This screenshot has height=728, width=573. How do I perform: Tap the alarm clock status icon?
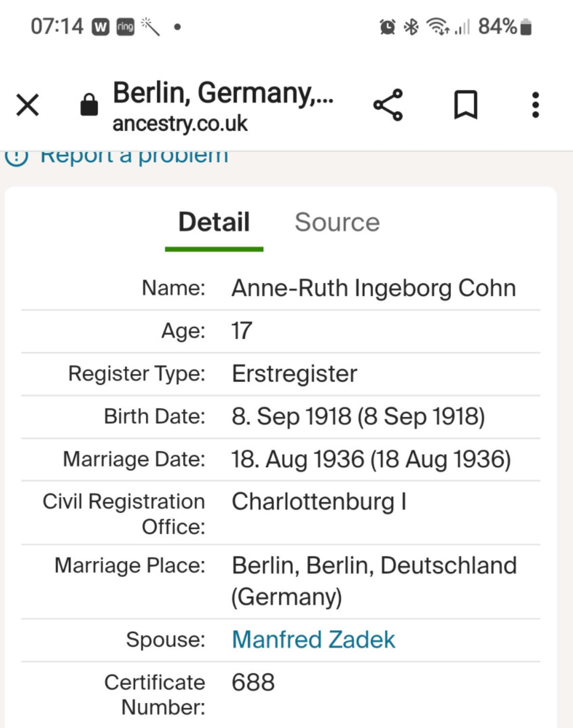[387, 27]
